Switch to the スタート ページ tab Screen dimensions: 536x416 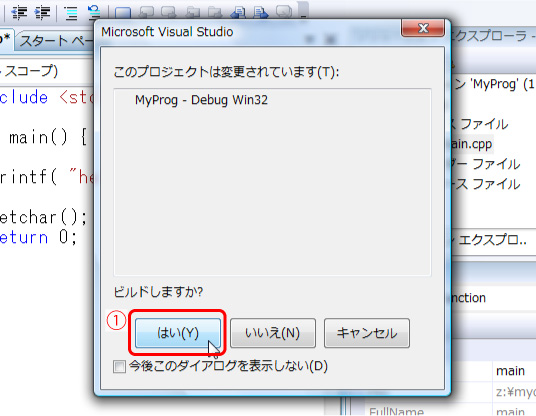[55, 41]
